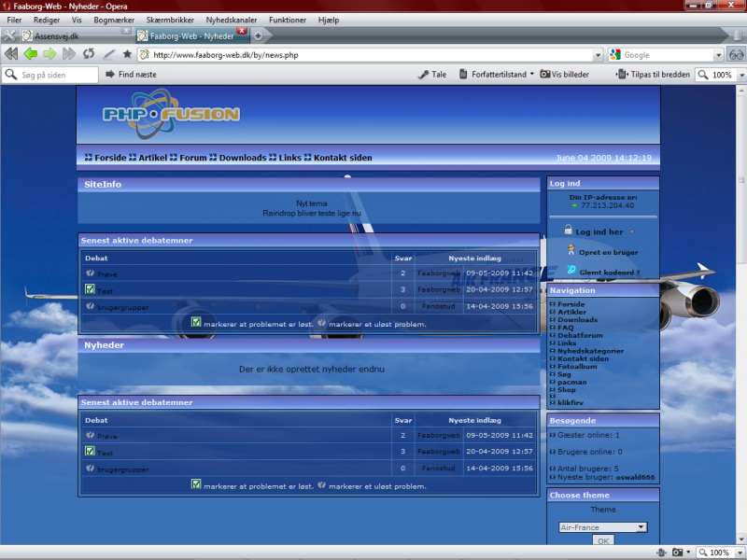This screenshot has height=560, width=747.
Task: Go back with the green left arrow
Action: (x=31, y=54)
